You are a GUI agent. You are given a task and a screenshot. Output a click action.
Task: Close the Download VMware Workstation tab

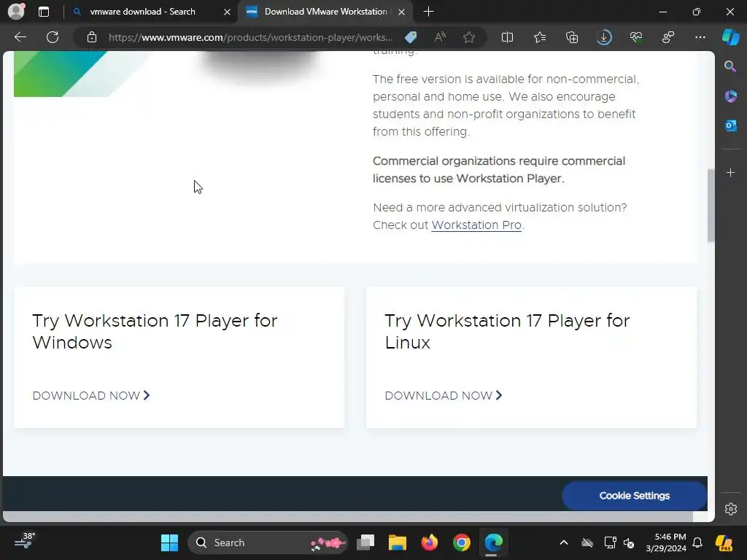pyautogui.click(x=402, y=12)
